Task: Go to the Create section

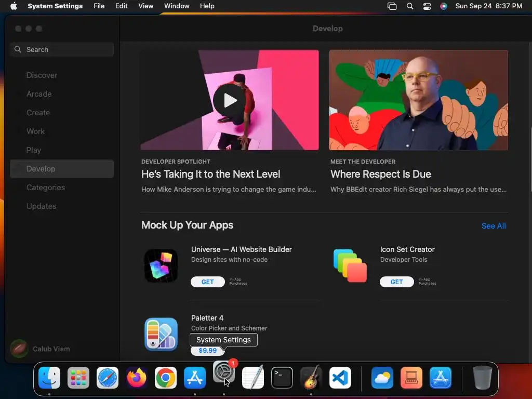Action: [62, 113]
